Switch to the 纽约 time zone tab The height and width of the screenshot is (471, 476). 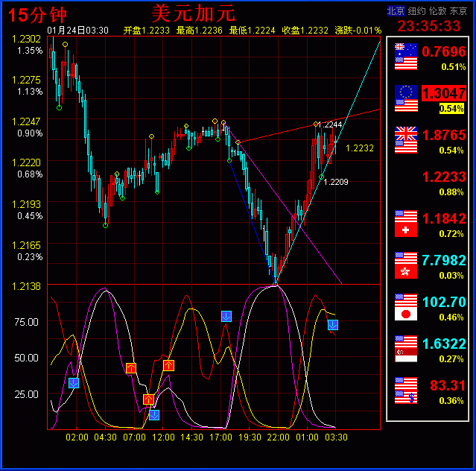pos(416,11)
